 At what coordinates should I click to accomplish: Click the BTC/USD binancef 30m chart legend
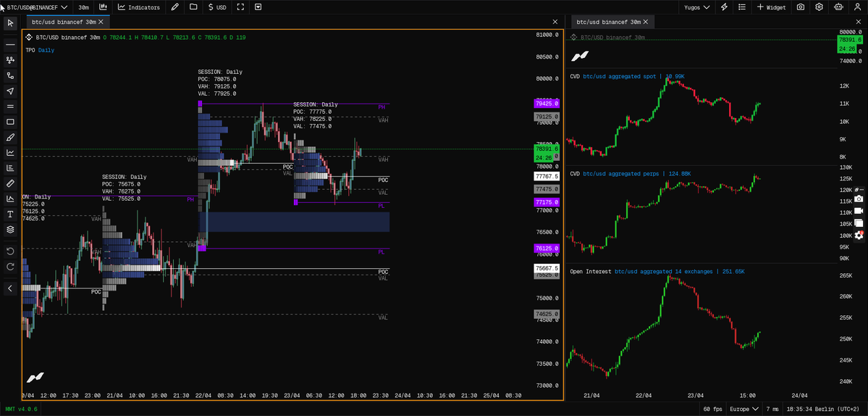point(67,37)
